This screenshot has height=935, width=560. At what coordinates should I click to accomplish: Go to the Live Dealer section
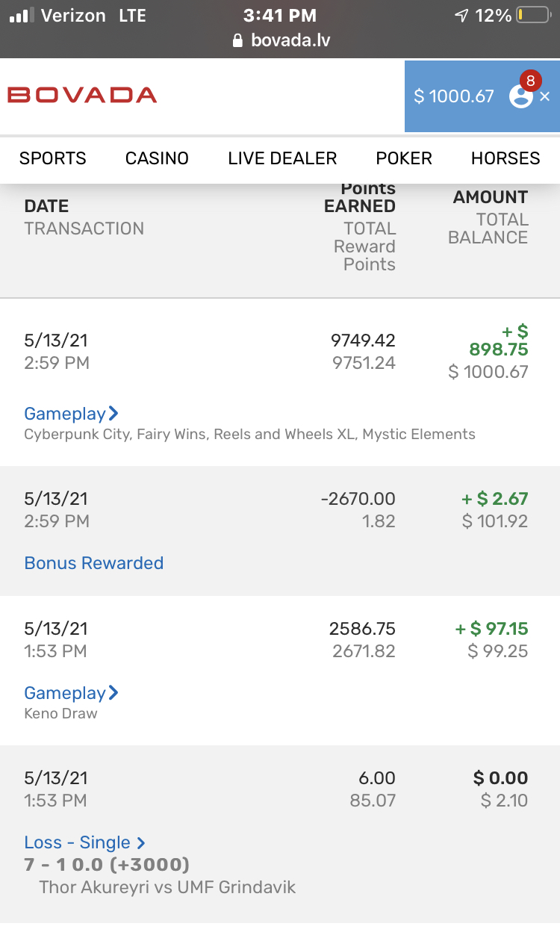pos(282,158)
